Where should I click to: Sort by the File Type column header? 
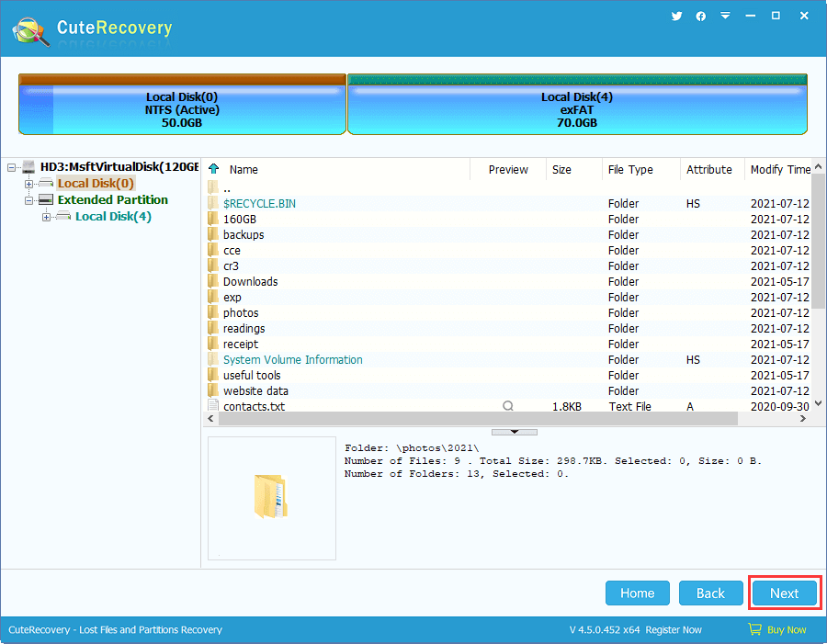click(640, 169)
